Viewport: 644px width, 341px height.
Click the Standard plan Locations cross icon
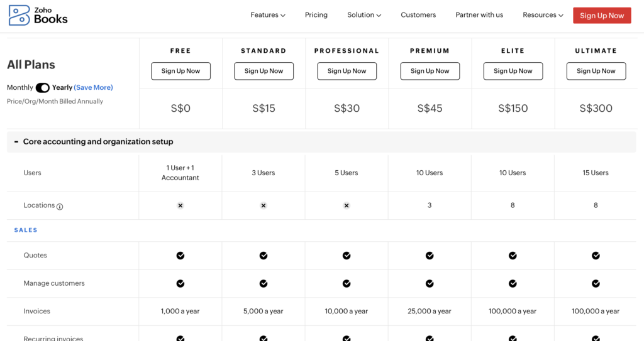click(x=264, y=205)
